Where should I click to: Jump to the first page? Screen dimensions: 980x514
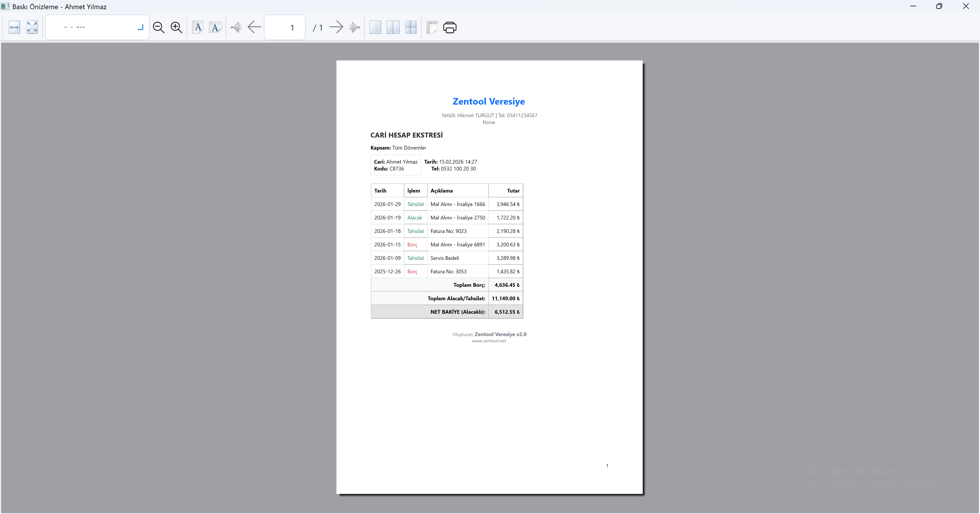[236, 28]
